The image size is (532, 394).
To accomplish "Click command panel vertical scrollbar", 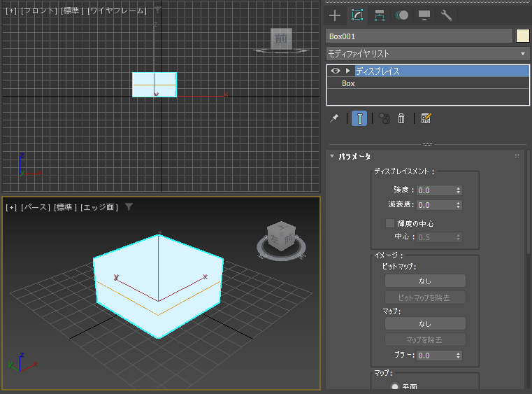I will (x=529, y=202).
